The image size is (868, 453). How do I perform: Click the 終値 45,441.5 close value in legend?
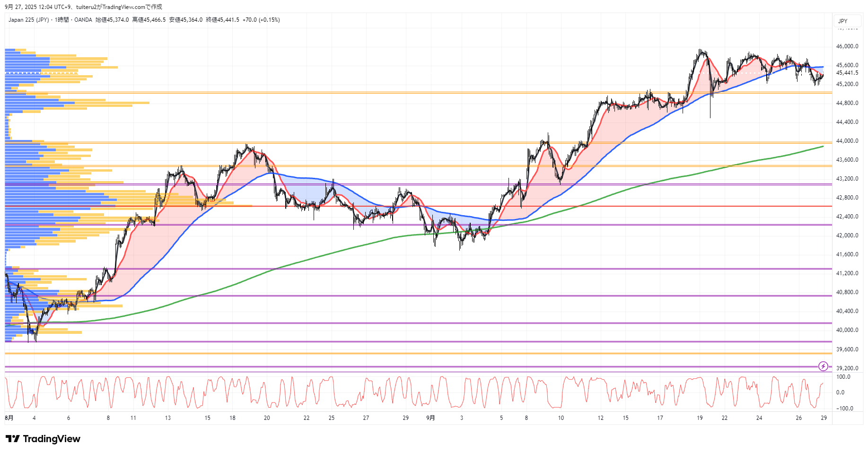pos(222,20)
